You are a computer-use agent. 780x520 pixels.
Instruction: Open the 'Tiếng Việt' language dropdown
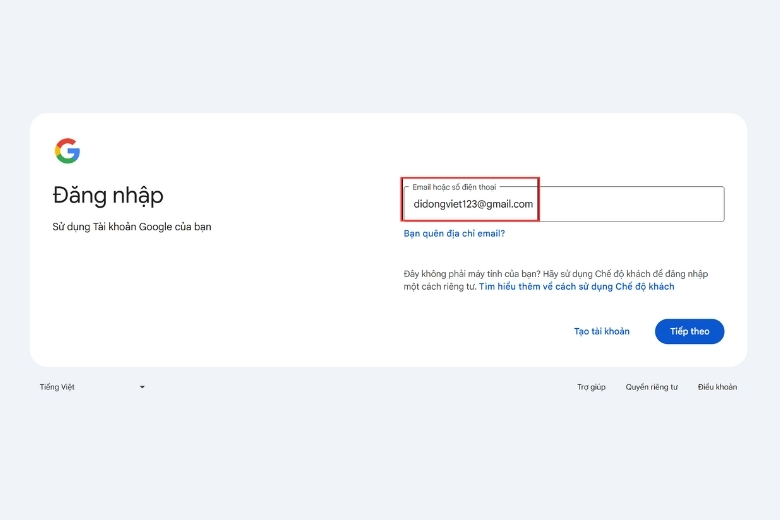click(92, 387)
